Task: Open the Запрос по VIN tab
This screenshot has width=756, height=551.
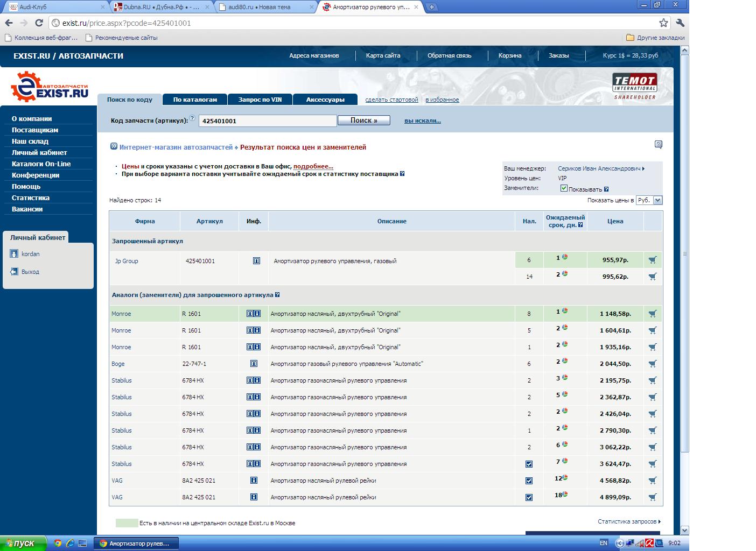Action: pyautogui.click(x=260, y=100)
